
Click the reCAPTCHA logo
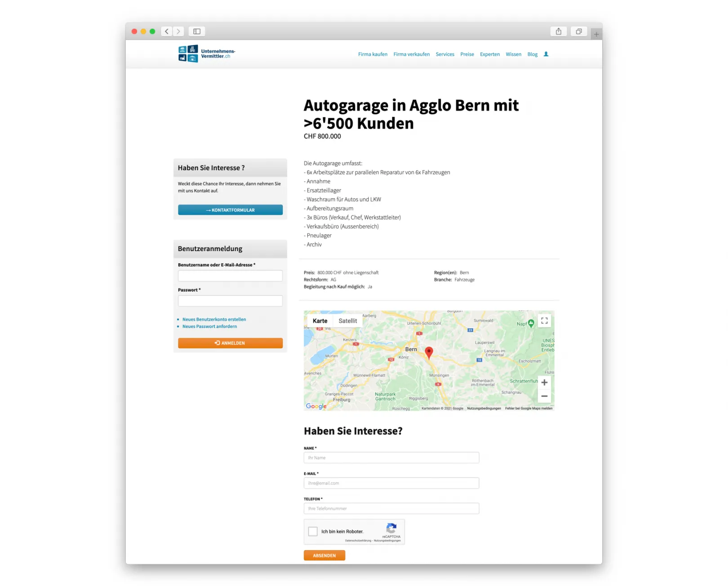click(391, 528)
